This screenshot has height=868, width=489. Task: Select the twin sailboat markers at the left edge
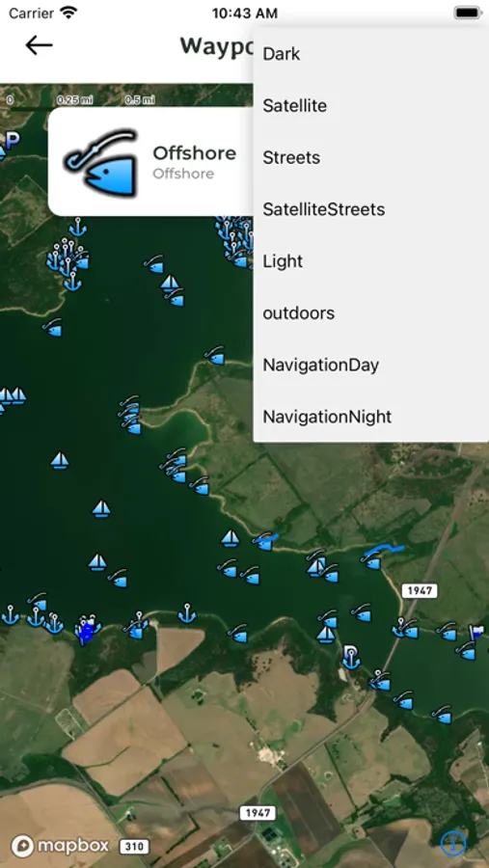[x=13, y=395]
